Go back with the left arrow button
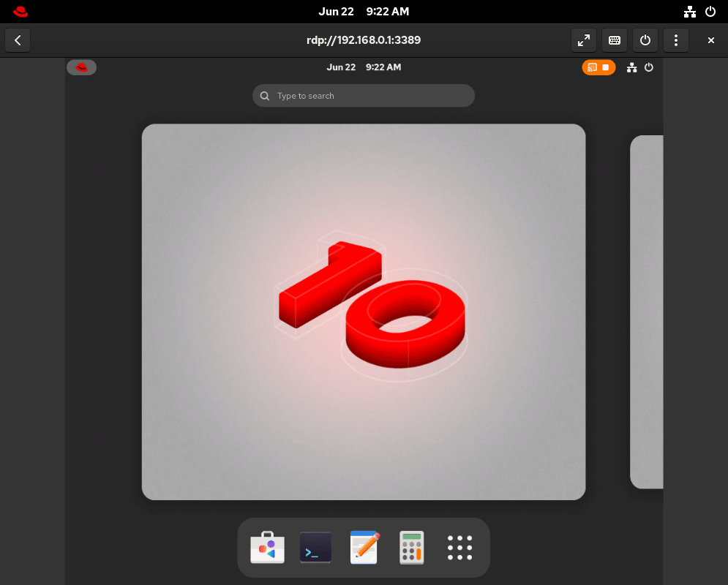 point(18,40)
